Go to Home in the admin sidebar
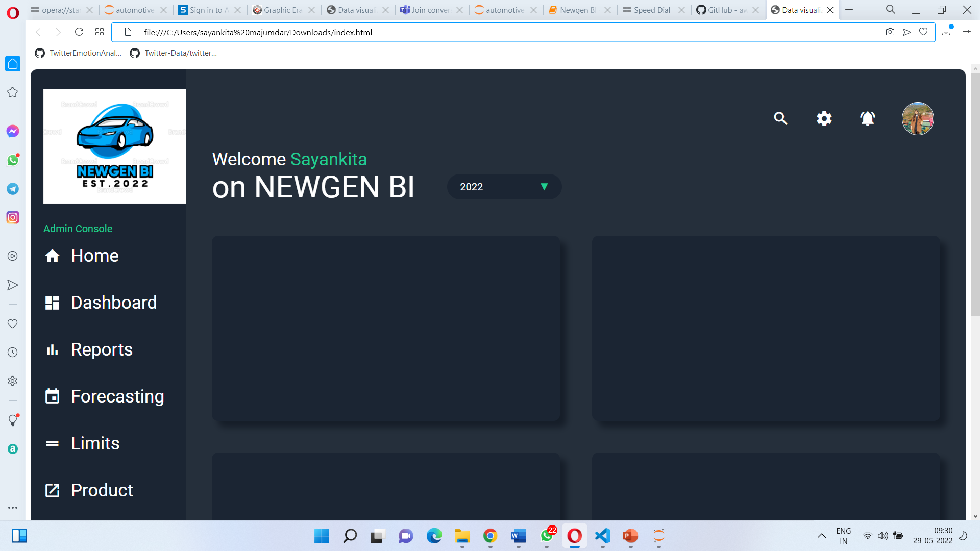The height and width of the screenshot is (551, 980). pos(94,256)
